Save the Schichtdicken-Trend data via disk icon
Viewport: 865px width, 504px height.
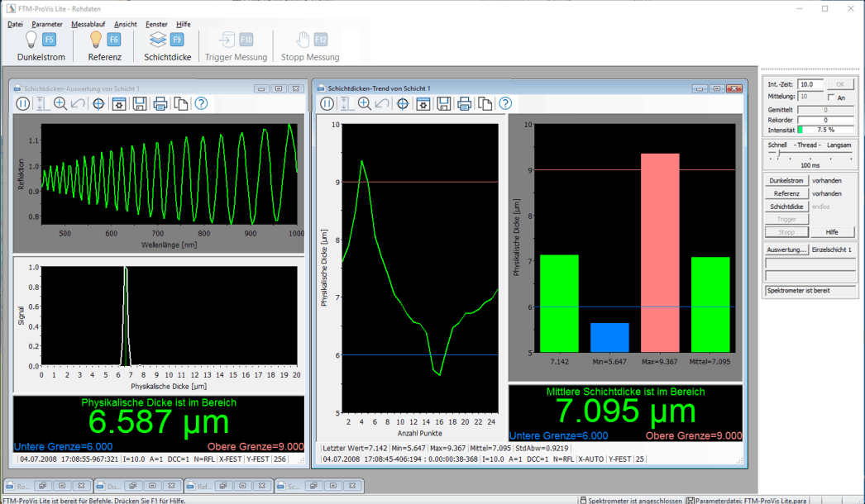coord(443,103)
